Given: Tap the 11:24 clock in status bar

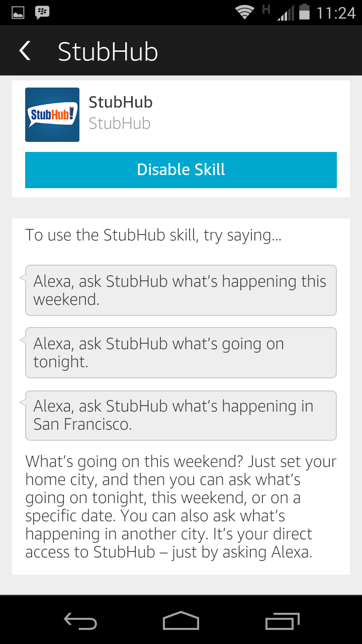Looking at the screenshot, I should pyautogui.click(x=336, y=13).
